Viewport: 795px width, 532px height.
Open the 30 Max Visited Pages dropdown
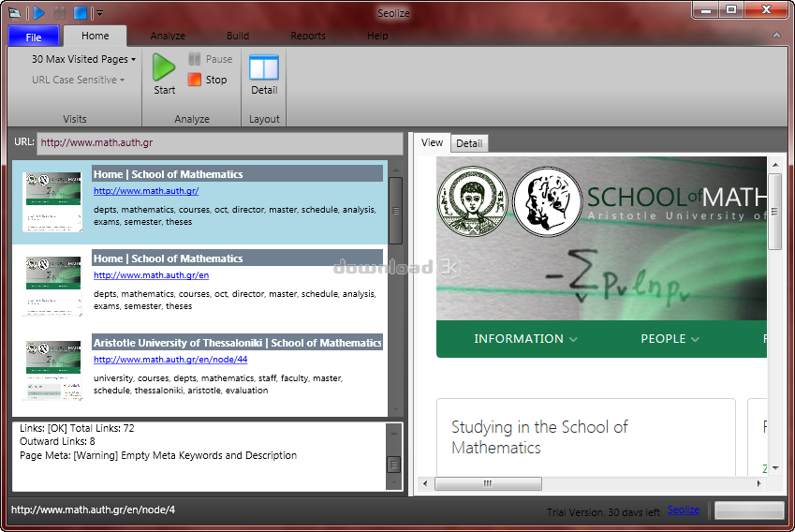pyautogui.click(x=83, y=59)
